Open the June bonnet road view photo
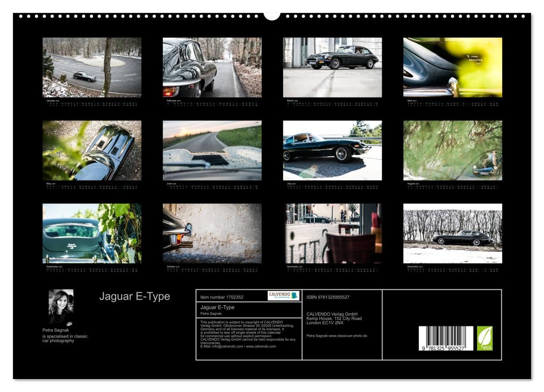The height and width of the screenshot is (392, 544). coord(212,150)
